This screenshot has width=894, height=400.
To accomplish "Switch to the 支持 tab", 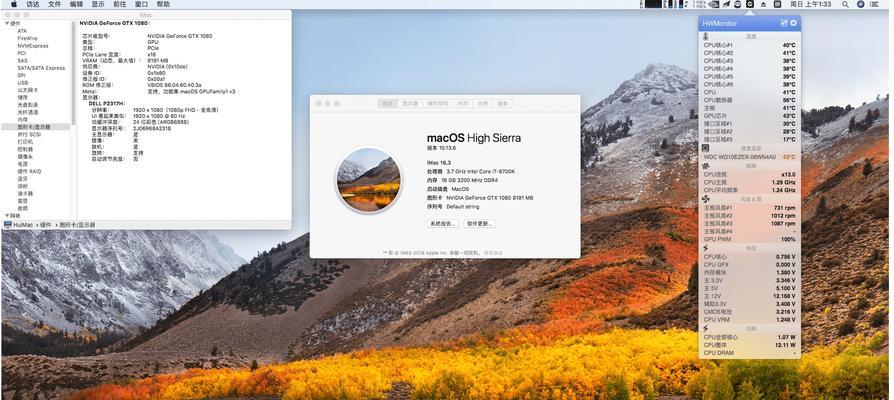I will pyautogui.click(x=482, y=104).
